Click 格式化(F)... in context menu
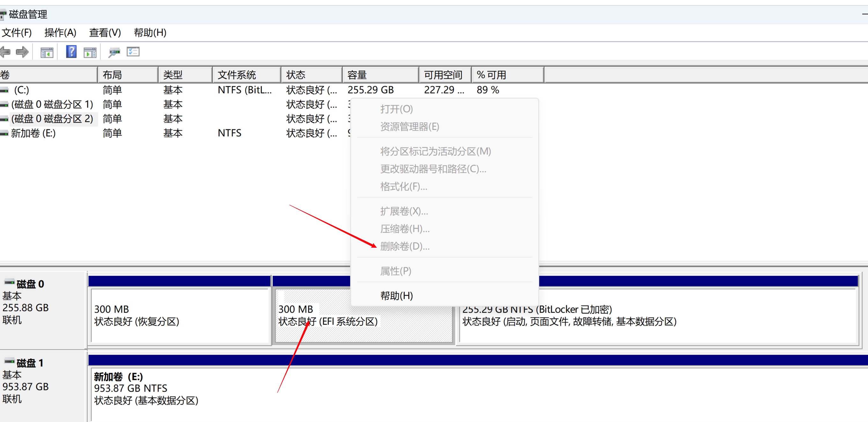 coord(445,186)
